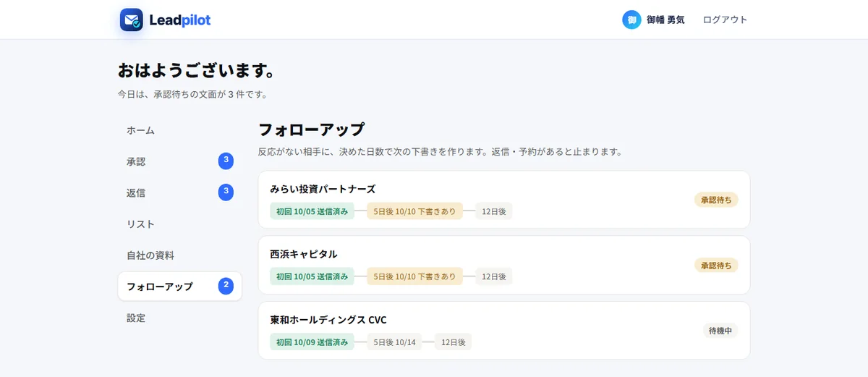
Task: Click the おはようございます。 greeting
Action: click(x=196, y=71)
